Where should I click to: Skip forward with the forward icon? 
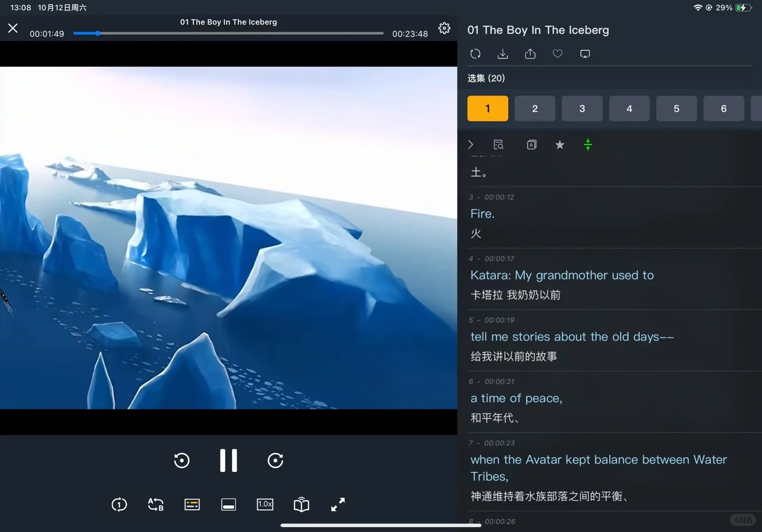point(275,461)
